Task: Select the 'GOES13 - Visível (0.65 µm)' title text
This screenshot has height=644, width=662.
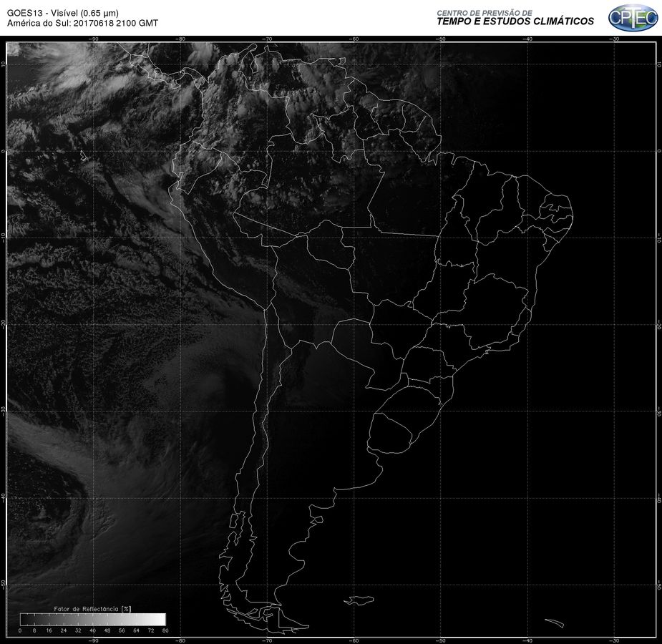Action: 63,13
